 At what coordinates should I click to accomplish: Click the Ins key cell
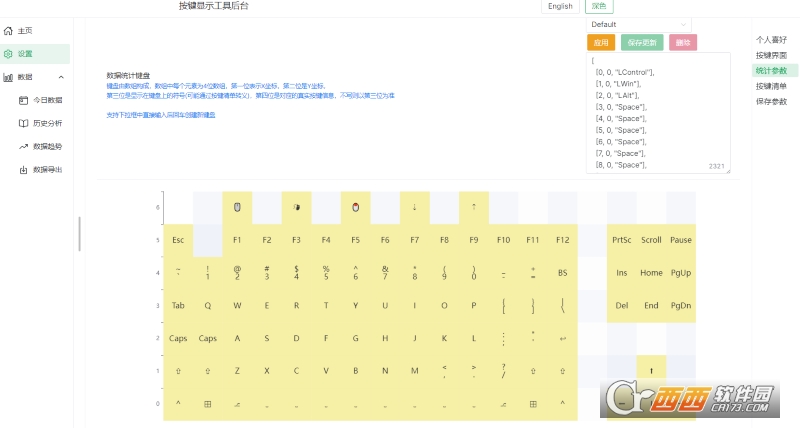tap(622, 273)
